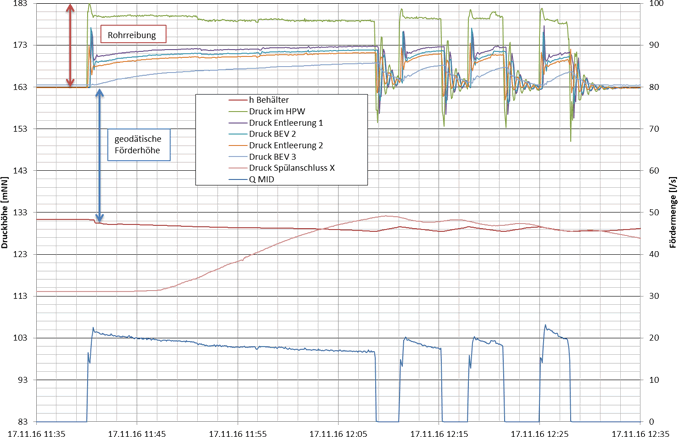Viewport: 678px width, 437px height.
Task: Click the red Rohrreibung double arrow
Action: pyautogui.click(x=69, y=45)
